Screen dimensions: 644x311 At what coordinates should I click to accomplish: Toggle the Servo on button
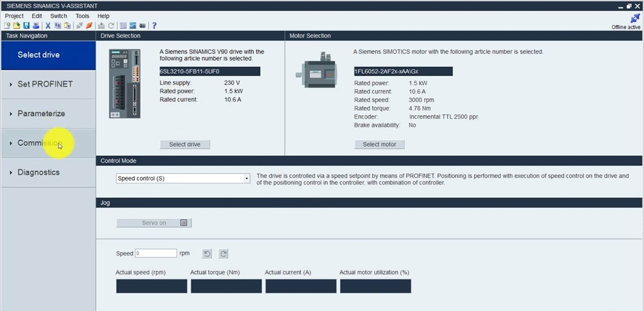(x=154, y=223)
